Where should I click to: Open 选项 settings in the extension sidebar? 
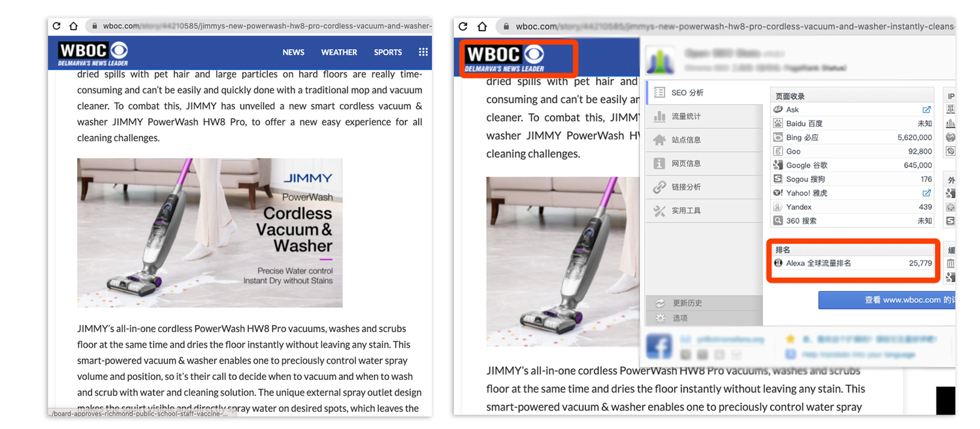704,318
